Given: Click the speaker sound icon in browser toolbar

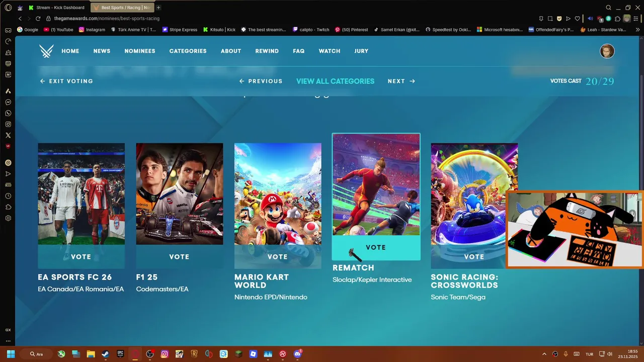Looking at the screenshot, I should coord(591,19).
